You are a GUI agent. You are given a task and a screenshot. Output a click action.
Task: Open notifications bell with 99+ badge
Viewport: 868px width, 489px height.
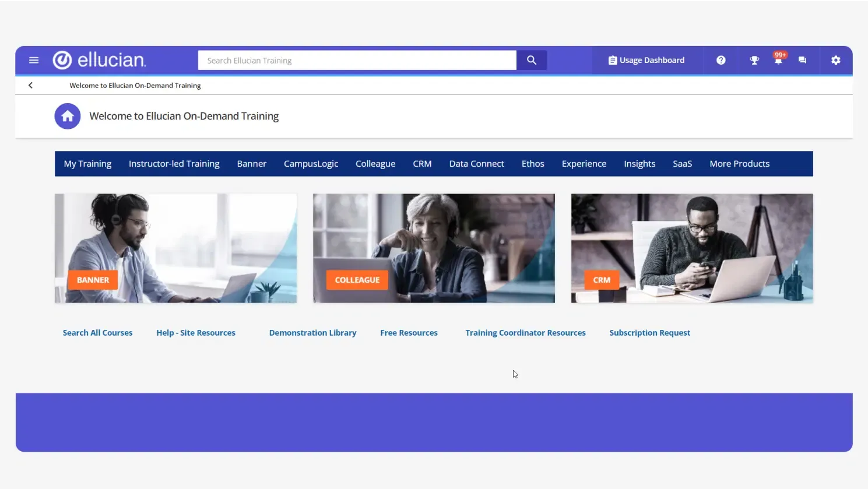coord(778,60)
